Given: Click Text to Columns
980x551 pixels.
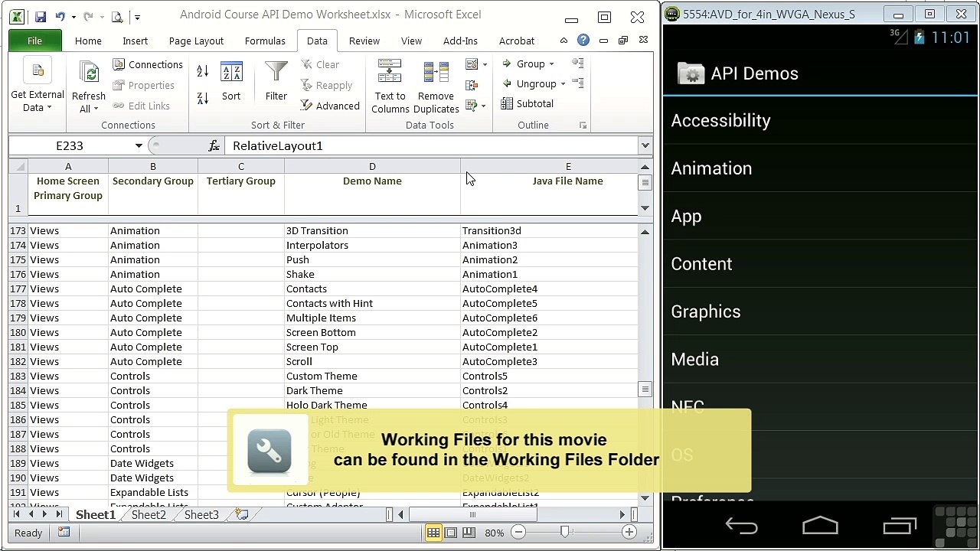Looking at the screenshot, I should [390, 86].
